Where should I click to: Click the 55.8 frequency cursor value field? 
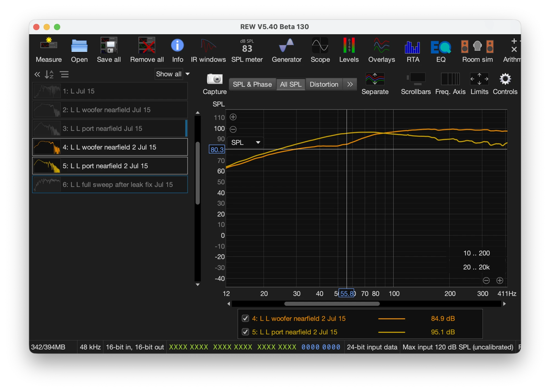pos(346,294)
